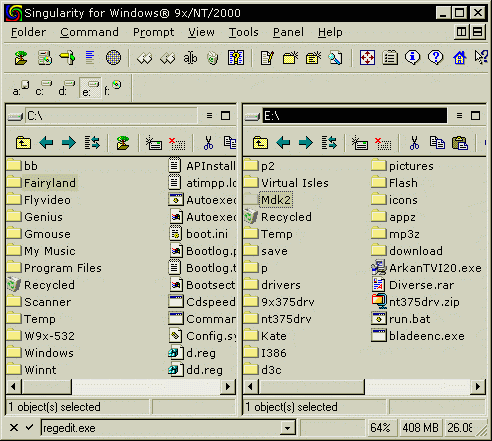Click back arrow in C:\ panel
The image size is (492, 441).
point(46,143)
